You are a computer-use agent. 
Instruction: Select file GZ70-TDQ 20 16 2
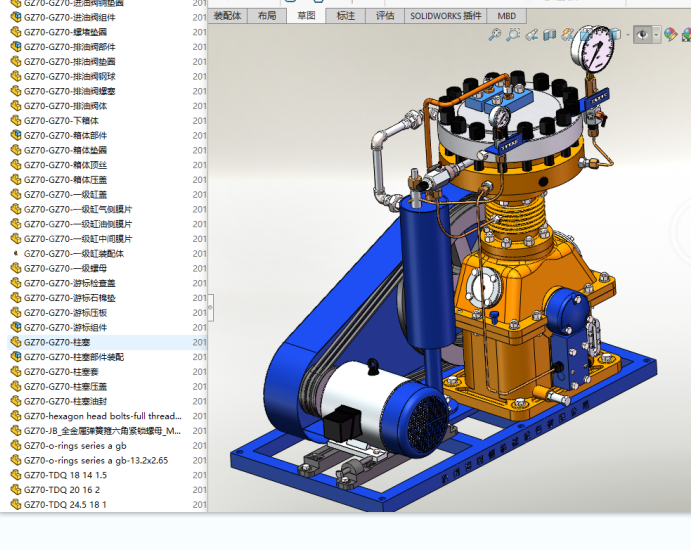point(62,490)
